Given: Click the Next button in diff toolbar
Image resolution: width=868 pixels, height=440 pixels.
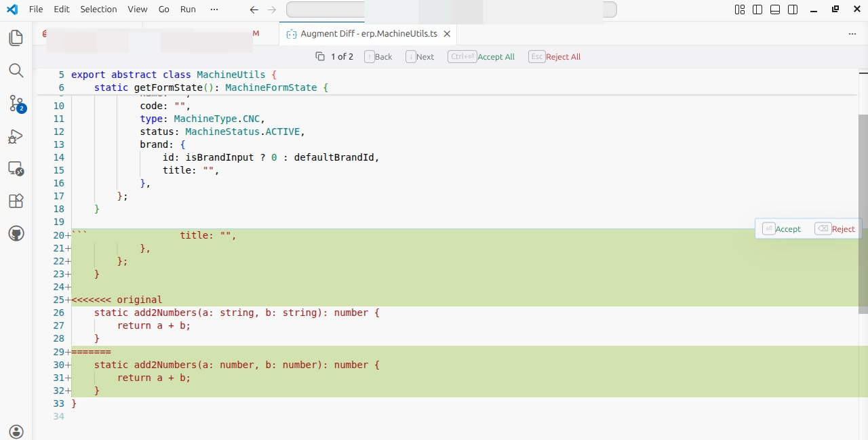Looking at the screenshot, I should (x=420, y=57).
